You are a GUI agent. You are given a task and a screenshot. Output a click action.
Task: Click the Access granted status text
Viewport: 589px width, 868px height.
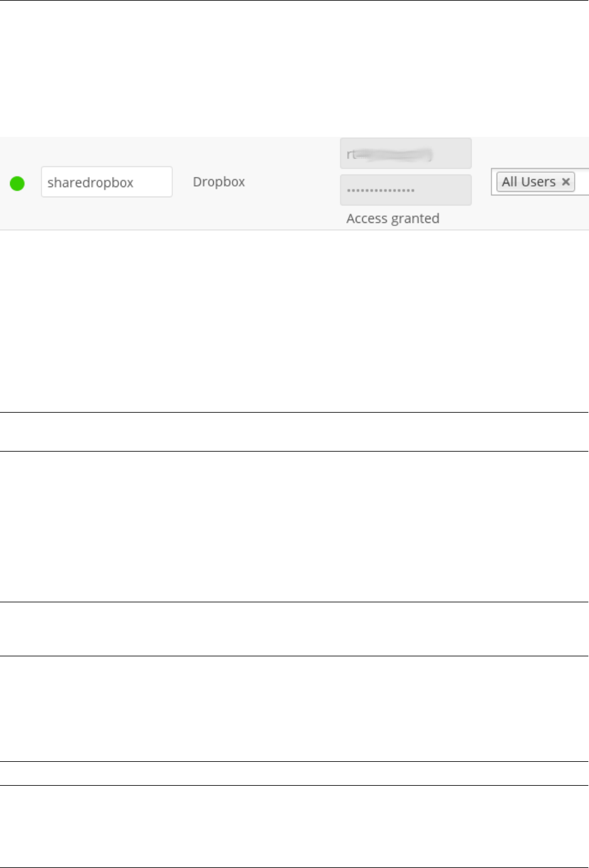click(x=393, y=219)
